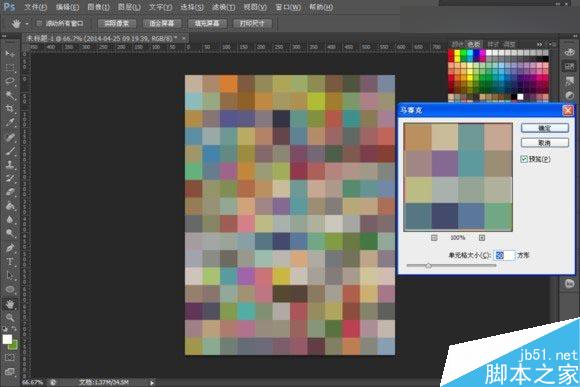The width and height of the screenshot is (580, 387).
Task: Click the 适合屏幕 button
Action: pyautogui.click(x=162, y=23)
